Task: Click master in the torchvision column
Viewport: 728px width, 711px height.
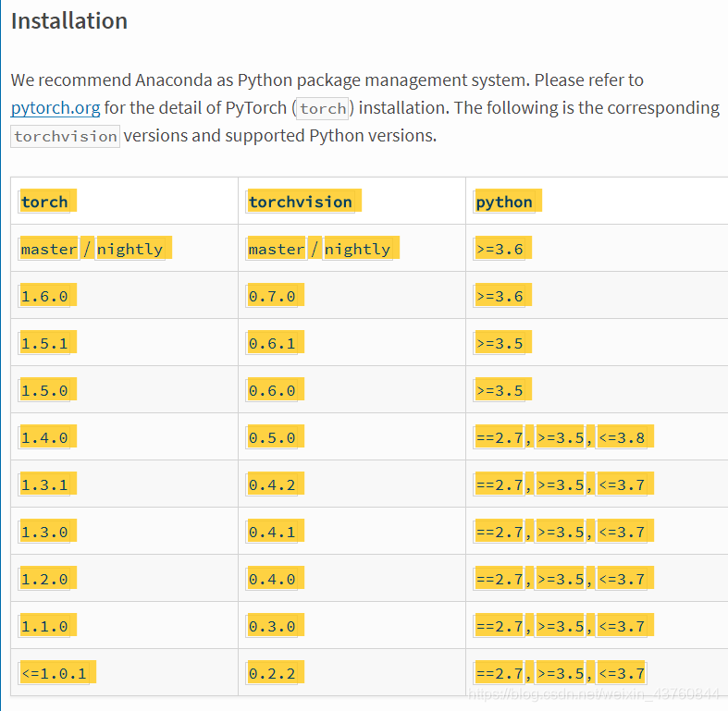Action: pos(277,250)
